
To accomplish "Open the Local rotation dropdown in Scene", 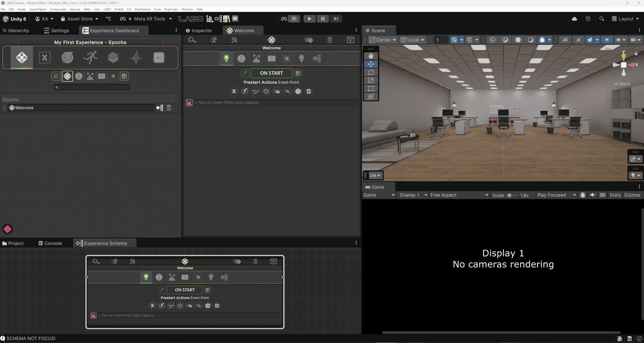I will (412, 40).
